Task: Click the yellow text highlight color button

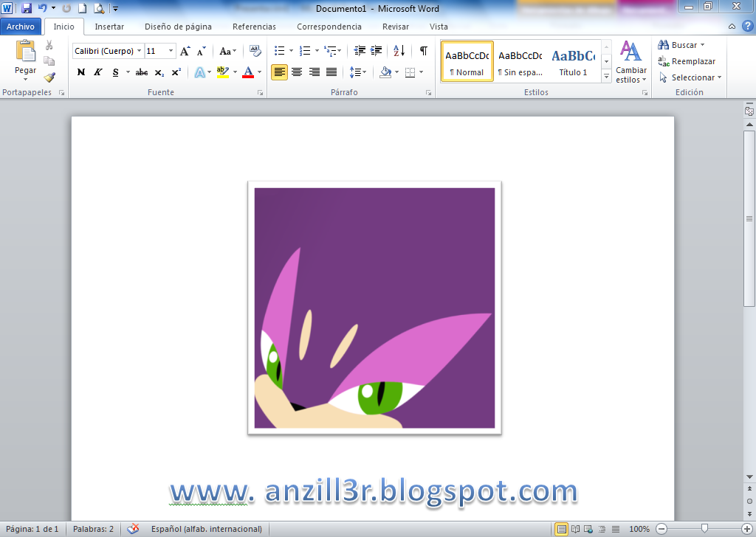Action: 222,72
